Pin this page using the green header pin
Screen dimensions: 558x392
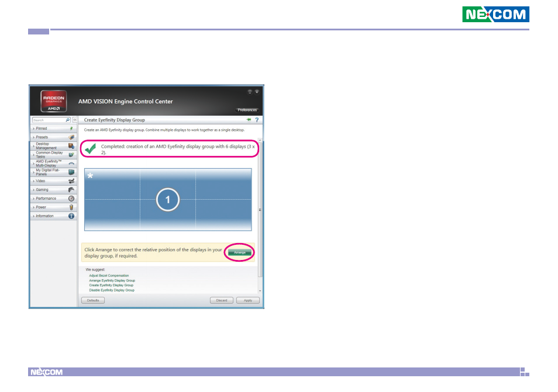pyautogui.click(x=249, y=120)
